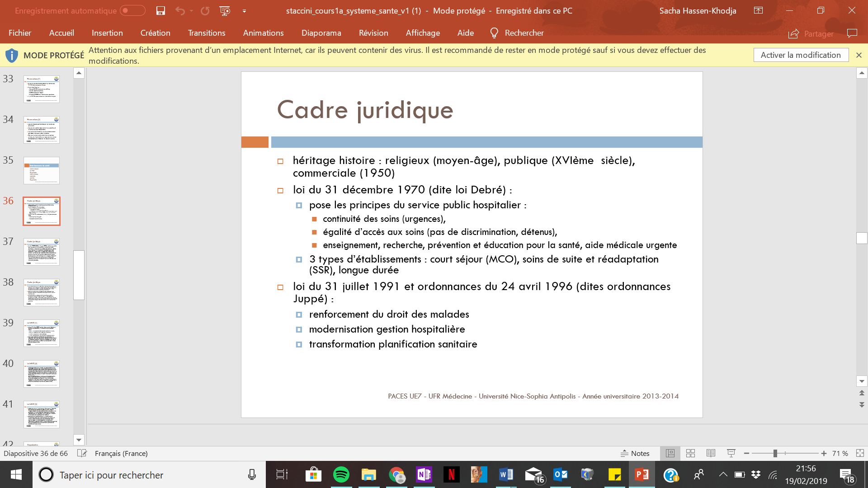
Task: Click the zoom slider handle
Action: (775, 453)
